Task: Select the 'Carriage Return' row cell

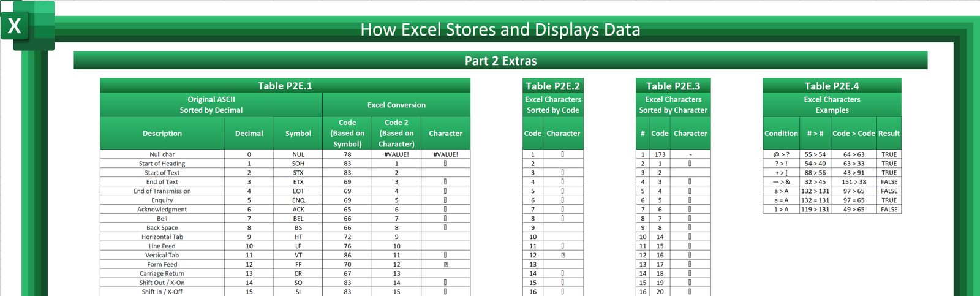Action: click(162, 273)
